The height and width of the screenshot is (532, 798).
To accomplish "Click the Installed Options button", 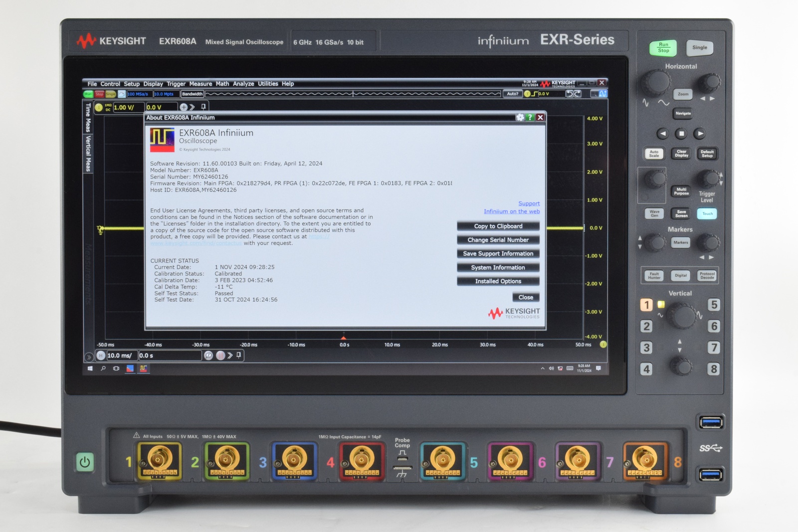I will click(498, 281).
